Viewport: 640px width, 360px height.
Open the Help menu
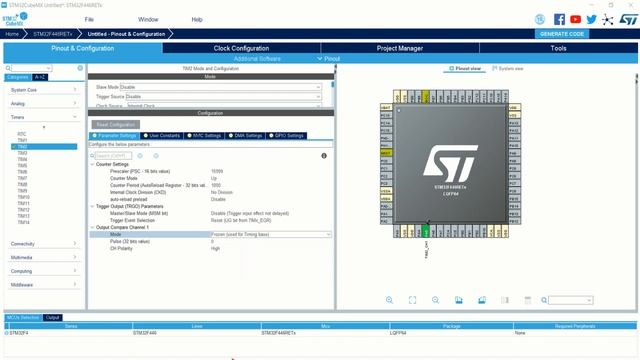[197, 19]
